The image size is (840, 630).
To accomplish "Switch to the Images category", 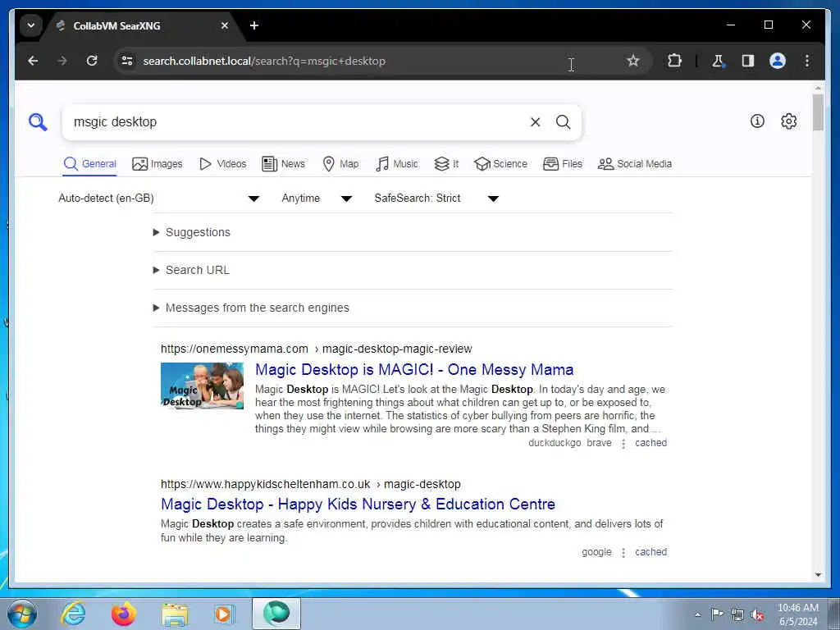I will [157, 164].
